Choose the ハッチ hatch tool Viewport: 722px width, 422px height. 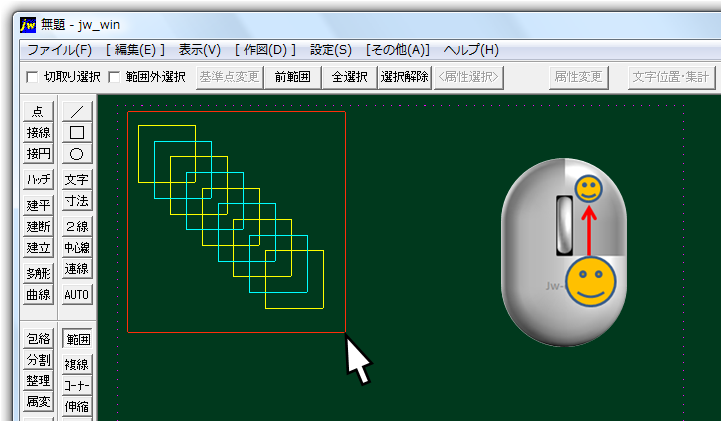pos(38,180)
